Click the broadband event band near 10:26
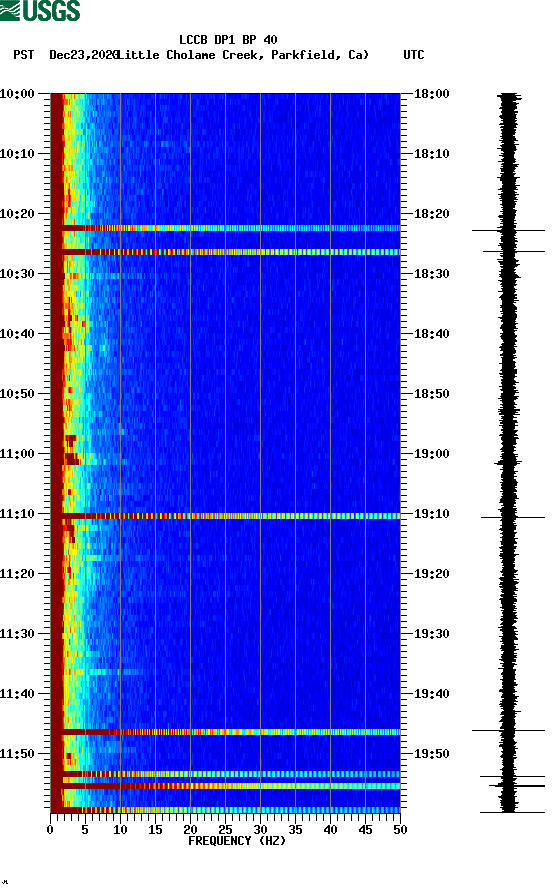The width and height of the screenshot is (552, 893). click(226, 252)
